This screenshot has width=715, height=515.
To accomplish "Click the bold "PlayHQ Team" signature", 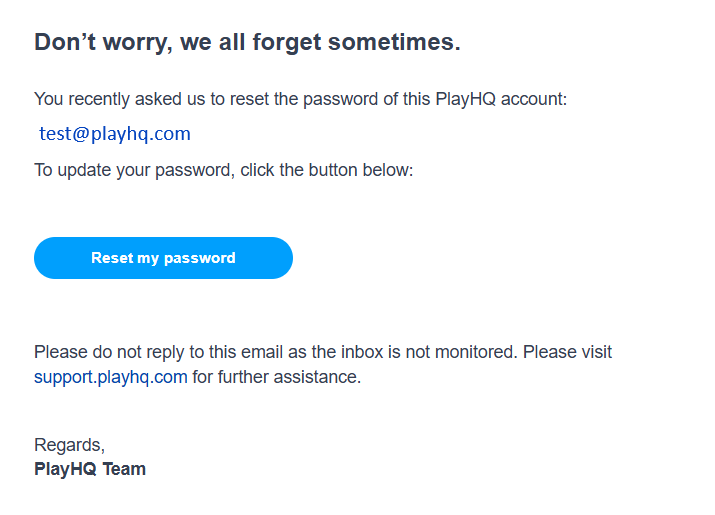I will [x=90, y=469].
